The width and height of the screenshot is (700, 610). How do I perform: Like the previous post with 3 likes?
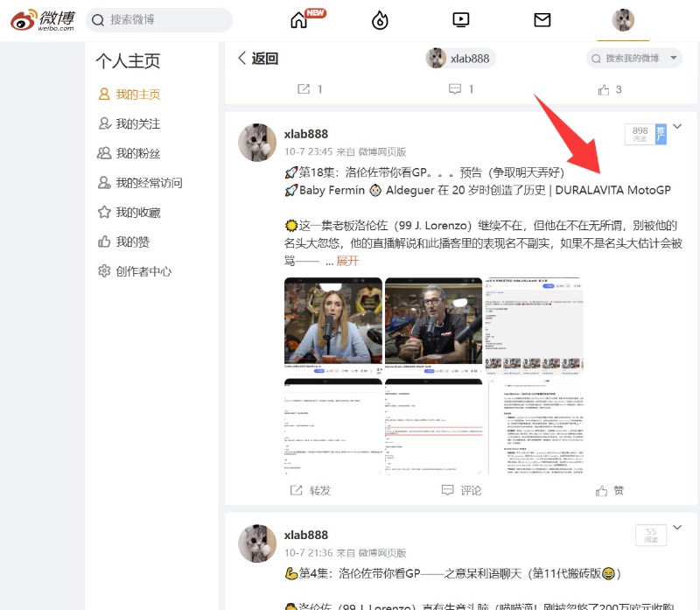(610, 89)
